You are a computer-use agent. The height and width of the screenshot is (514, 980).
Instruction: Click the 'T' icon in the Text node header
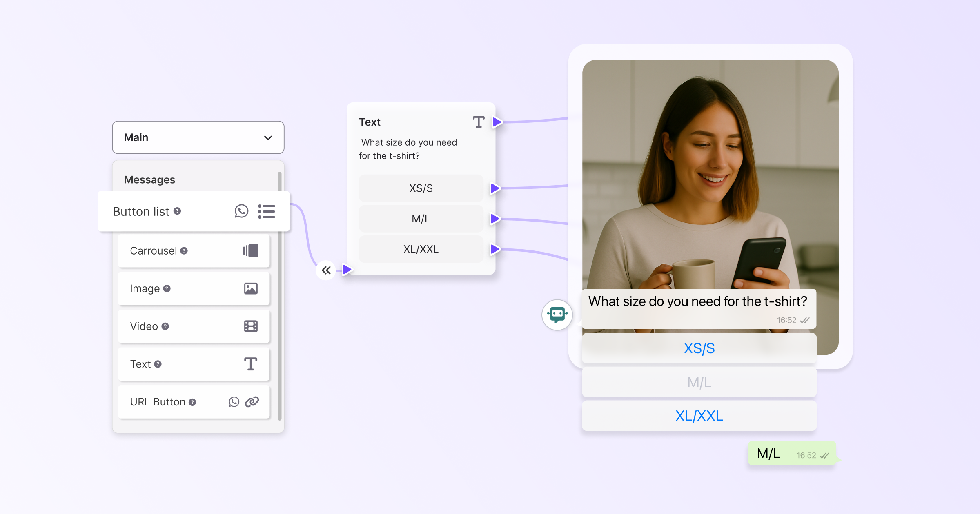pos(479,121)
